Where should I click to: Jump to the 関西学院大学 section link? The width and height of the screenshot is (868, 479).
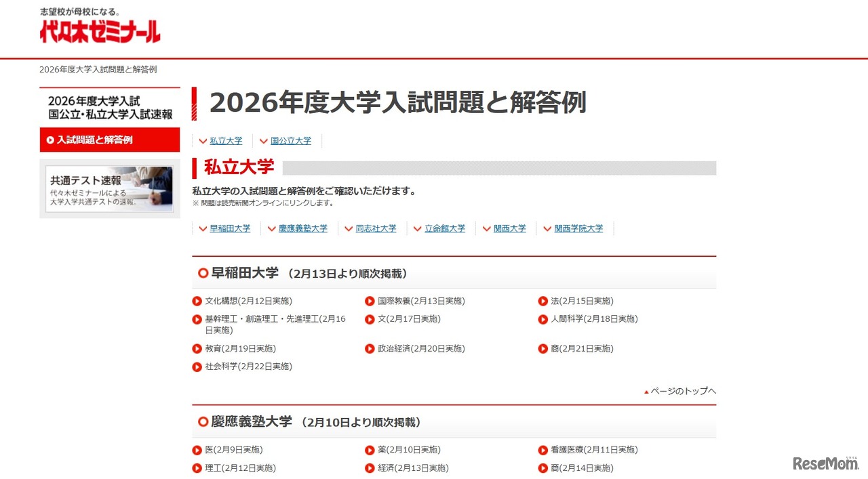pyautogui.click(x=578, y=229)
